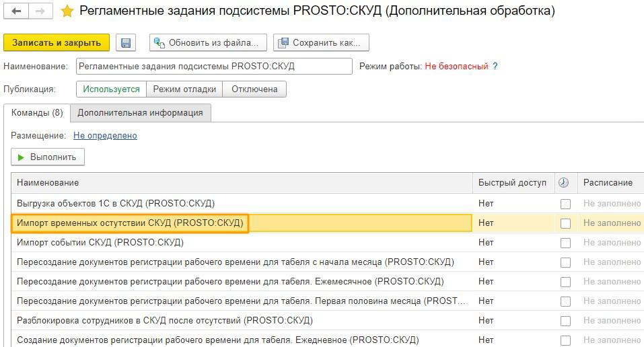Open the safe mode help question mark

(x=495, y=67)
